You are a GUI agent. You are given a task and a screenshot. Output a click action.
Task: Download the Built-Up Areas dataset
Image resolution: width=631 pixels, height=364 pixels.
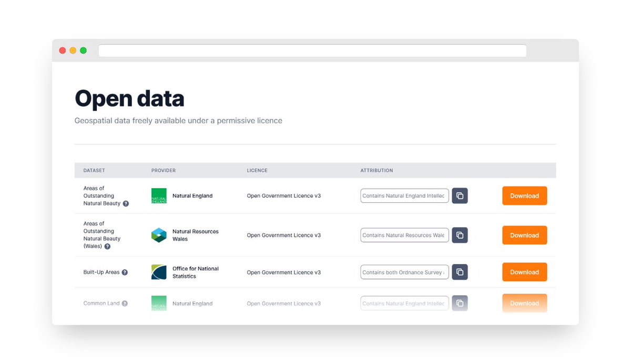[x=524, y=272]
